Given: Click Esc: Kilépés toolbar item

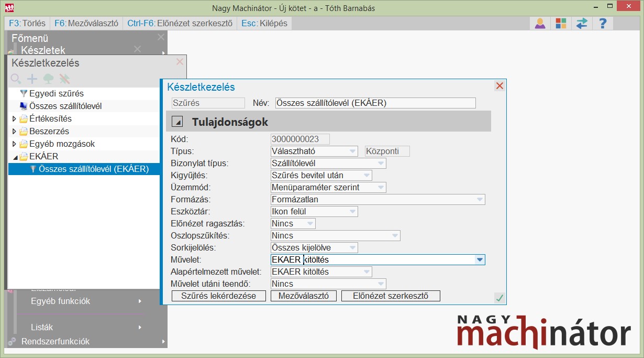Looking at the screenshot, I should click(x=264, y=24).
